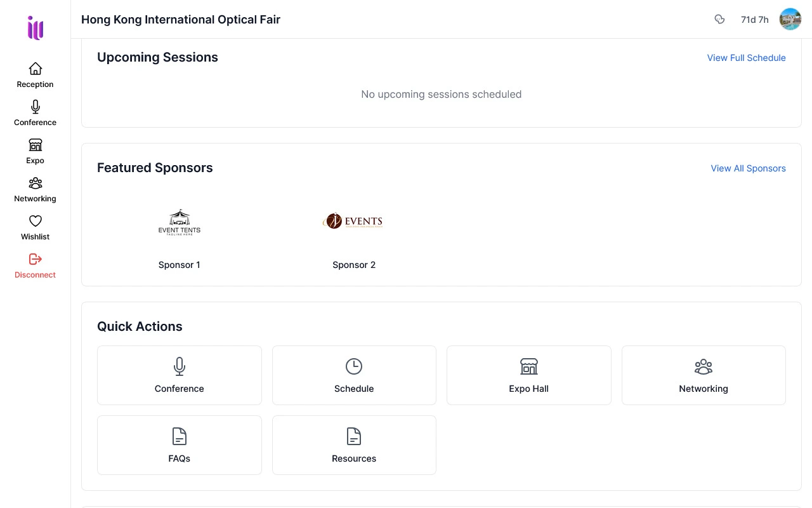Screen dimensions: 812x508
Task: Select the Networking people icon in sidebar
Action: click(x=35, y=183)
